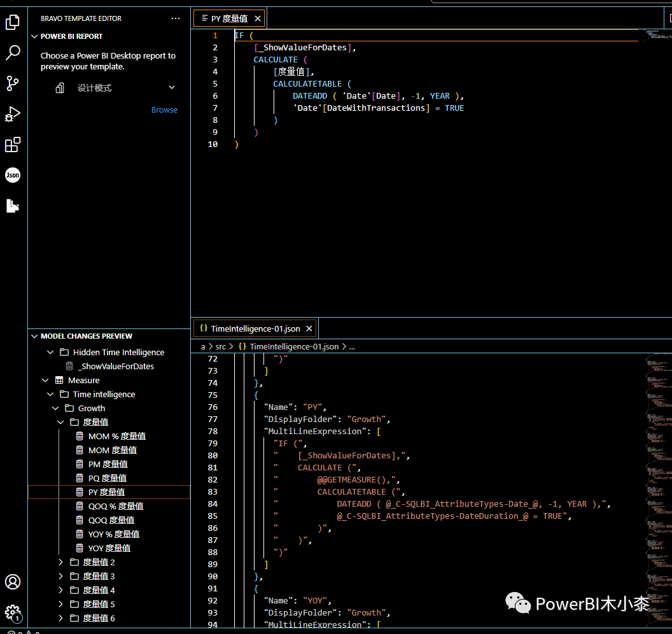The height and width of the screenshot is (634, 672).
Task: Click "Name": "PY" on JSON line 76
Action: (x=295, y=407)
